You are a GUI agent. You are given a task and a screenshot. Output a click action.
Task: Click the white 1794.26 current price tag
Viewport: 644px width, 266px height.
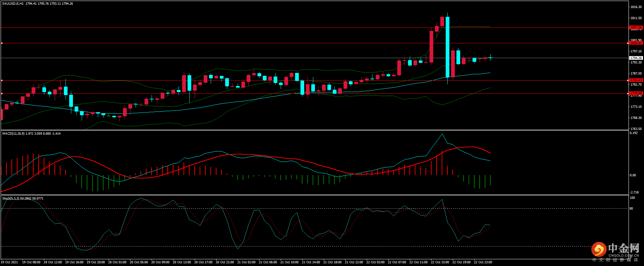636,58
